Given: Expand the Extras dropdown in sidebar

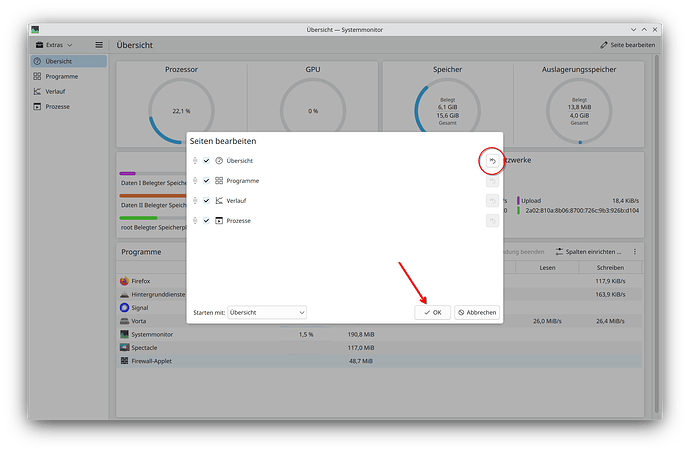Looking at the screenshot, I should [x=56, y=45].
